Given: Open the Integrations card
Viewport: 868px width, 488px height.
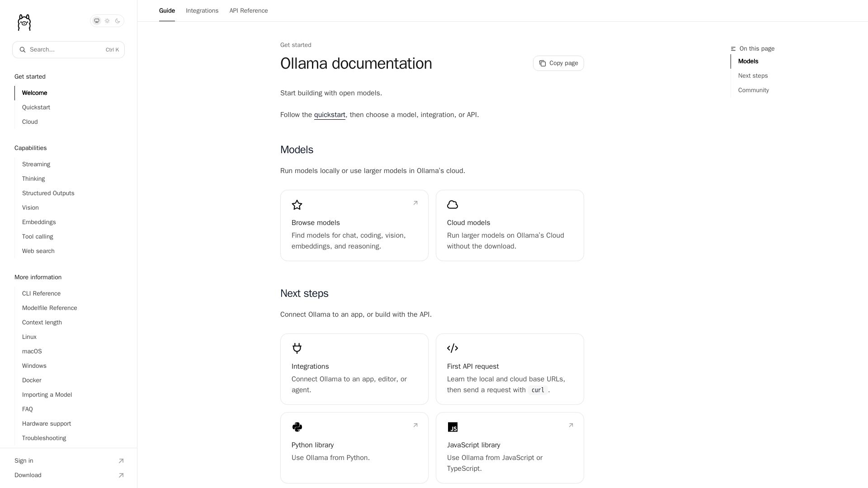Looking at the screenshot, I should (354, 369).
